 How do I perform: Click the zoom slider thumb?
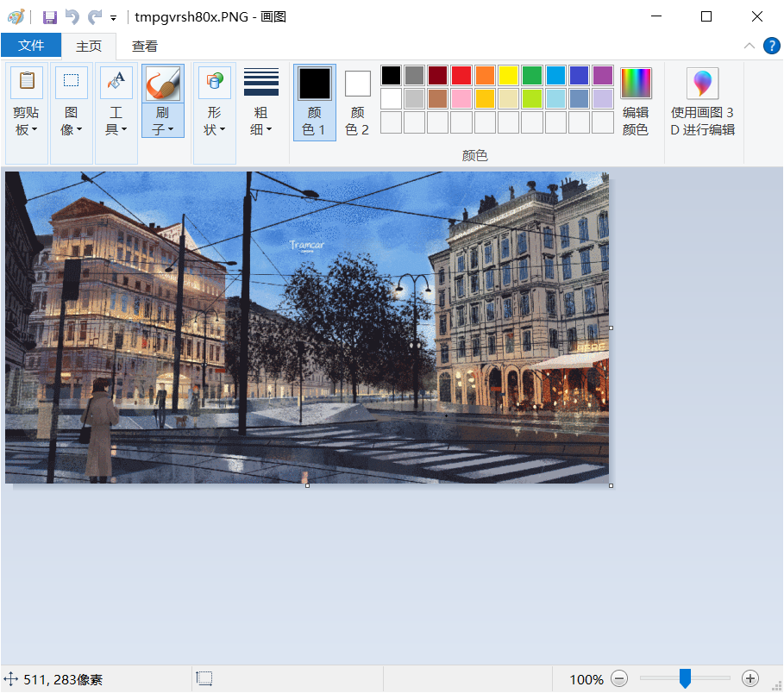click(x=685, y=678)
